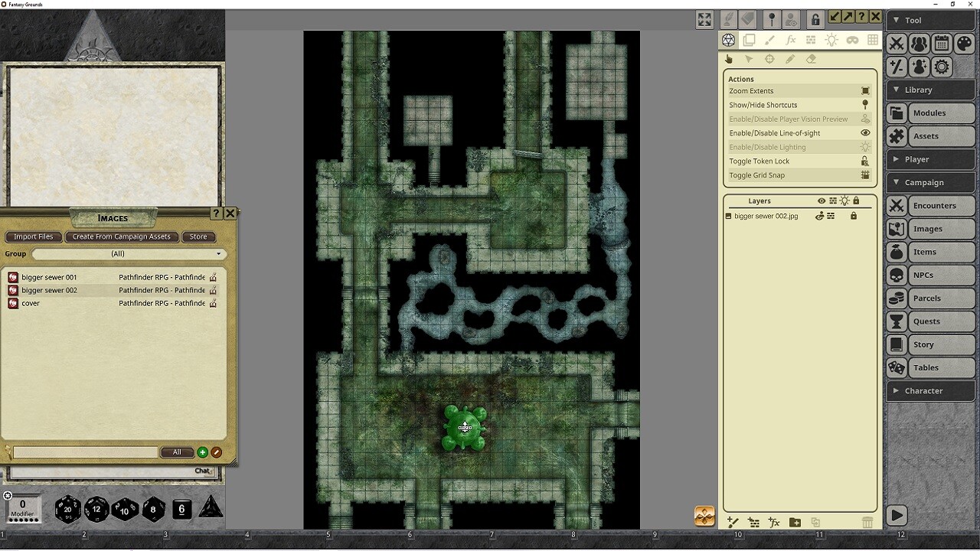980x551 pixels.
Task: Open the grid tool icon
Action: [873, 40]
